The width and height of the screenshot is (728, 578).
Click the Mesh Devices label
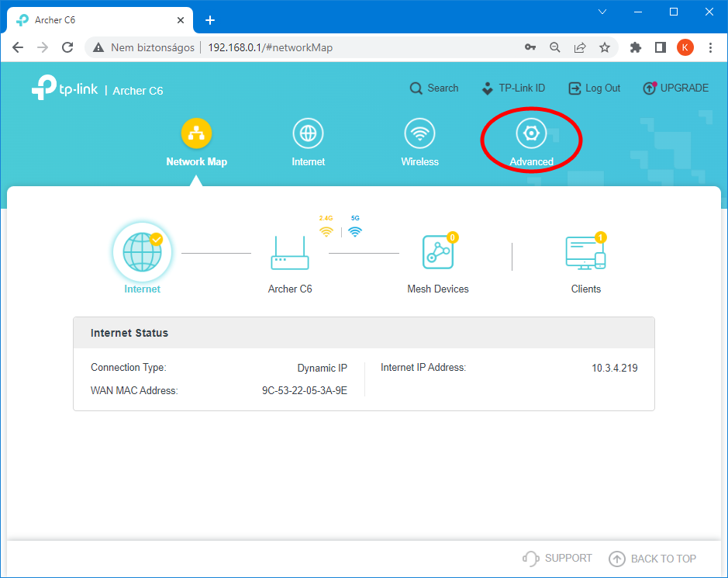[x=438, y=289]
